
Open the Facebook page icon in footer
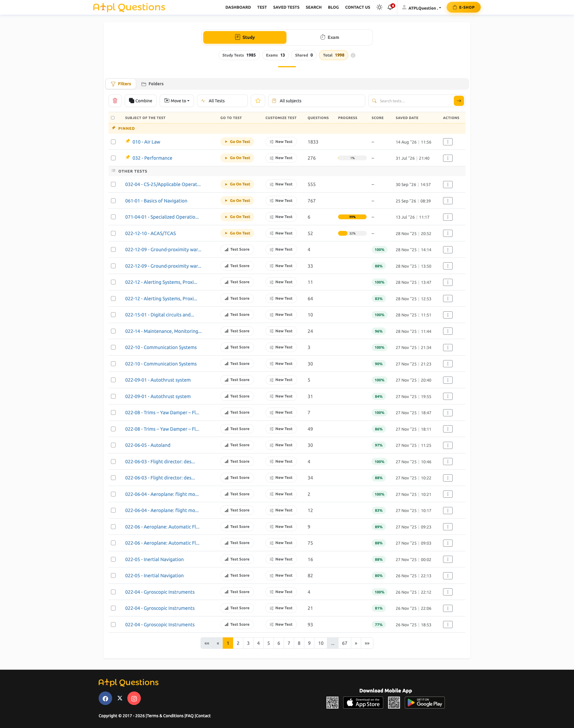tap(105, 698)
